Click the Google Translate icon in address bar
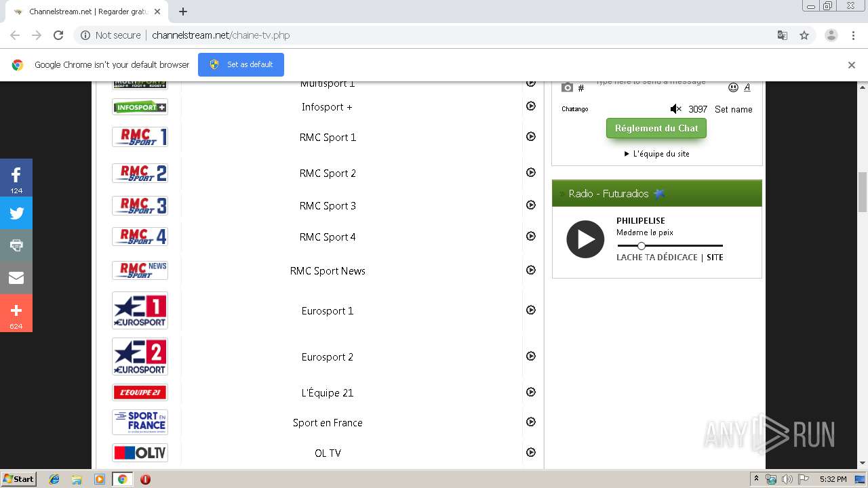This screenshot has height=488, width=868. pos(782,35)
